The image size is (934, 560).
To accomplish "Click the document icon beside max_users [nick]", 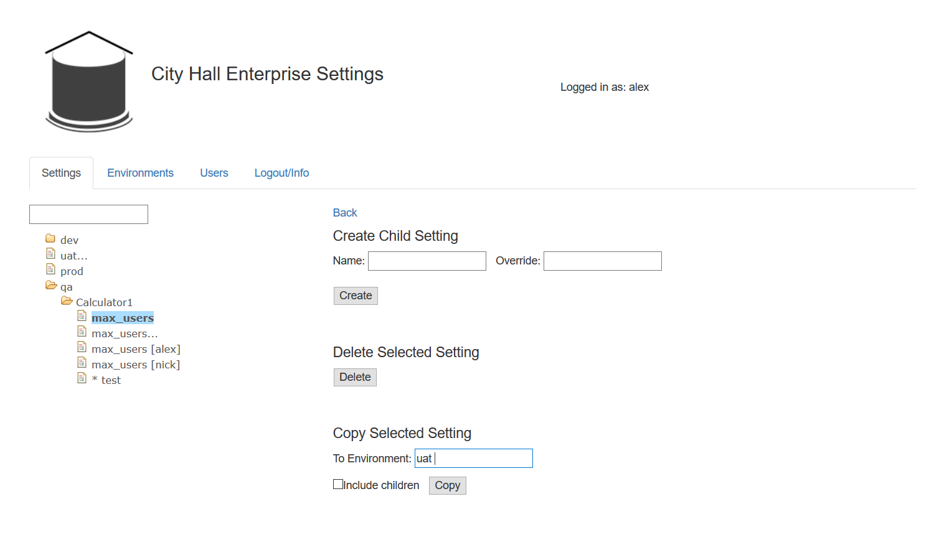I will click(82, 363).
